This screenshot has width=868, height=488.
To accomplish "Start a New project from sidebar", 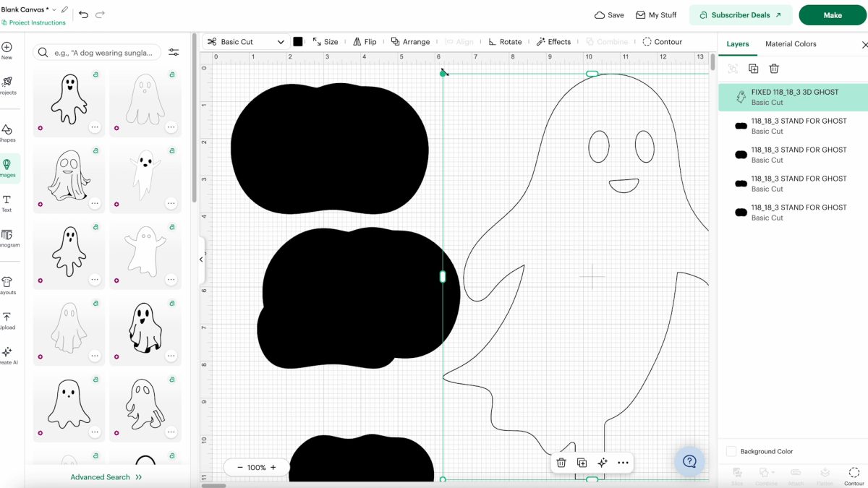I will [x=7, y=51].
